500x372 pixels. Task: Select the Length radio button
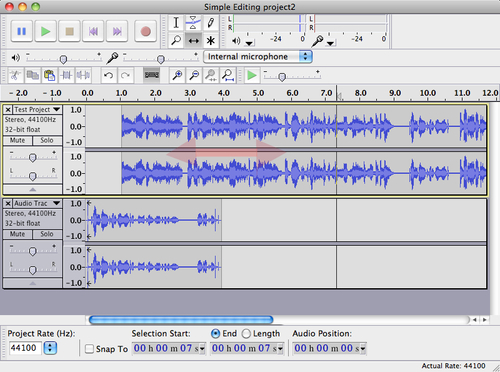click(x=246, y=333)
